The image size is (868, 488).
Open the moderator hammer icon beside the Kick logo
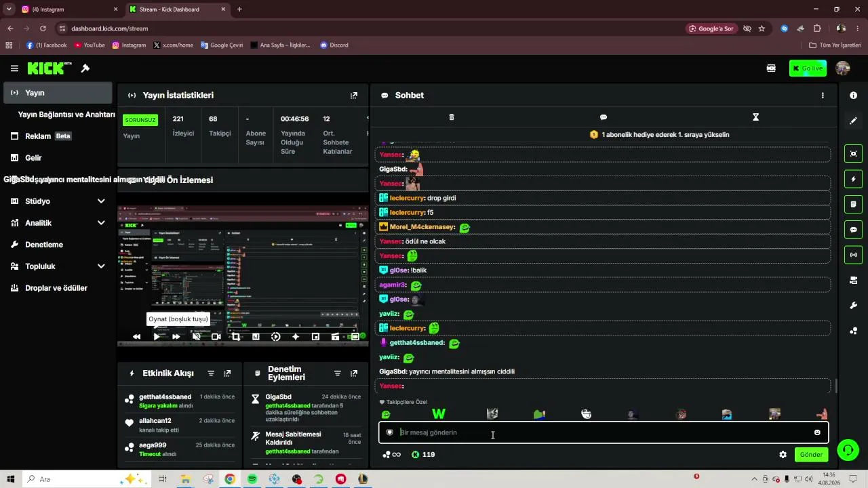click(85, 68)
